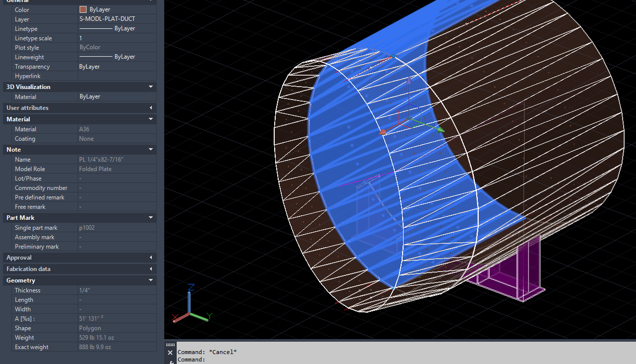Close the command line palette with the X
636x364 pixels.
point(170,352)
